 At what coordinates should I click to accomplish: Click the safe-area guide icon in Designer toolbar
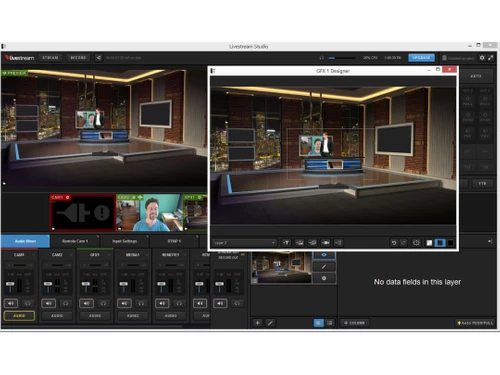click(416, 243)
